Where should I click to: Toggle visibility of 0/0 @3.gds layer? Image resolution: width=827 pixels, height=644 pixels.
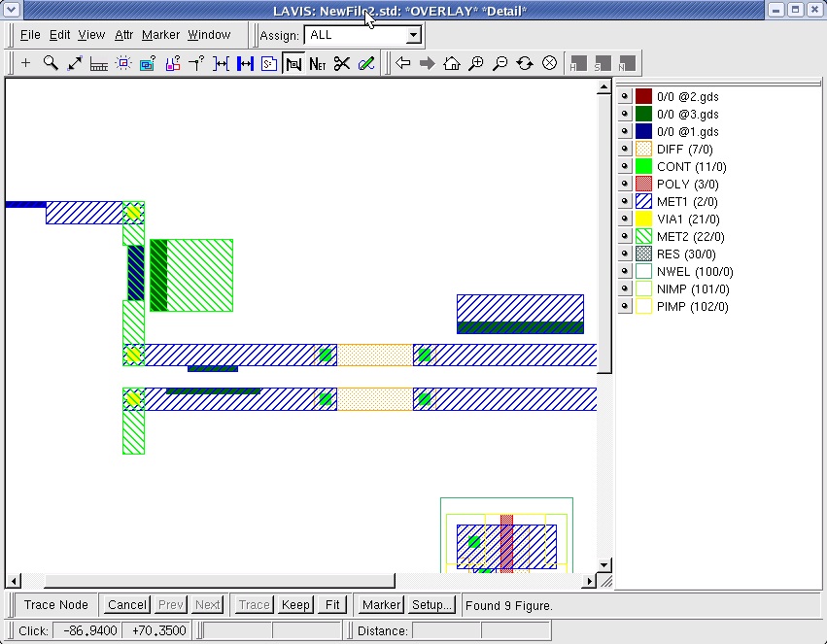tap(625, 114)
